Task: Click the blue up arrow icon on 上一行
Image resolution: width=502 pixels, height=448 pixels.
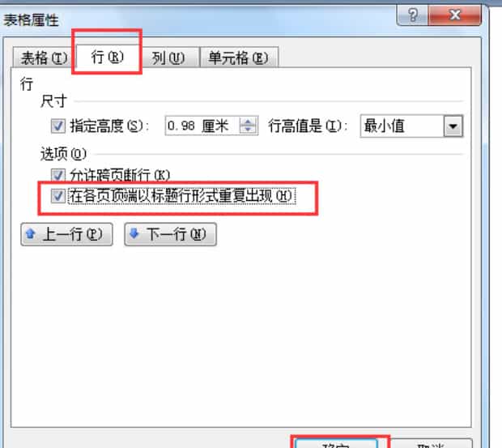Action: point(31,234)
